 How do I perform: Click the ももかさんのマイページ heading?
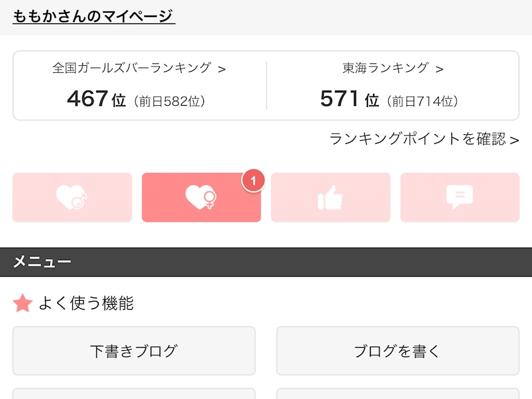(94, 16)
